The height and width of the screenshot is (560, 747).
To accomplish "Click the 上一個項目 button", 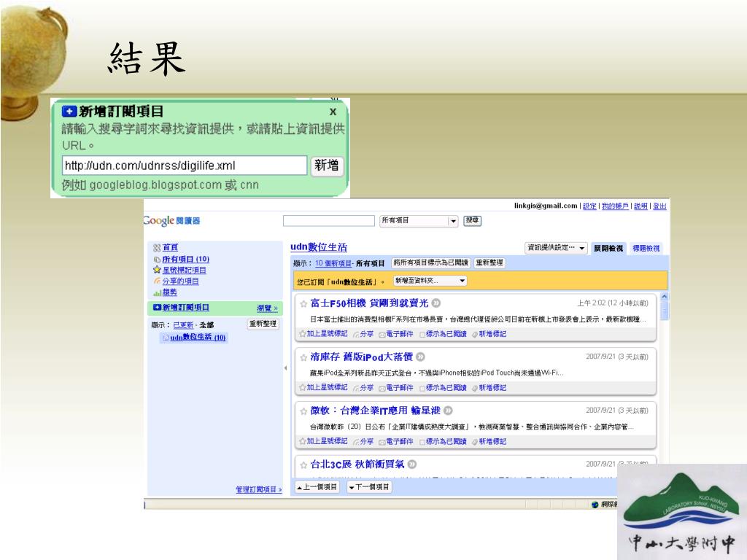I will pyautogui.click(x=317, y=487).
